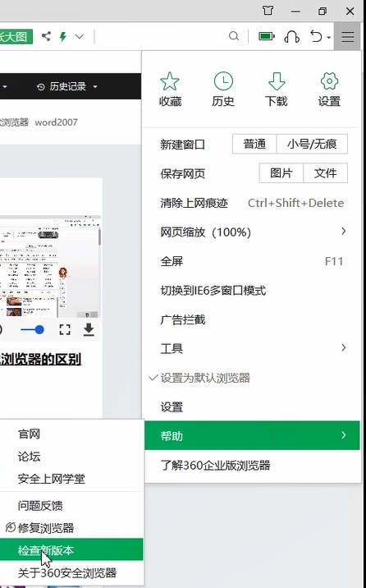Click the headphones icon in toolbar
The image size is (366, 588).
pyautogui.click(x=292, y=36)
